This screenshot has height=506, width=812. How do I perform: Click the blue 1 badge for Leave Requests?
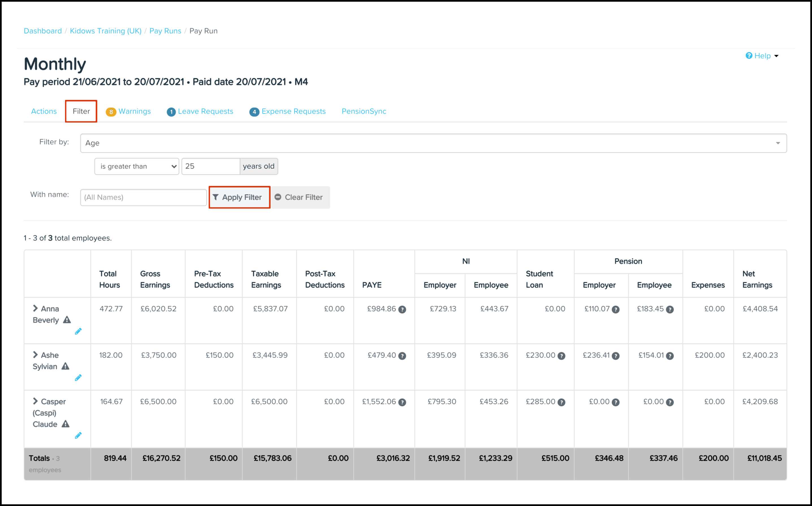pyautogui.click(x=171, y=112)
